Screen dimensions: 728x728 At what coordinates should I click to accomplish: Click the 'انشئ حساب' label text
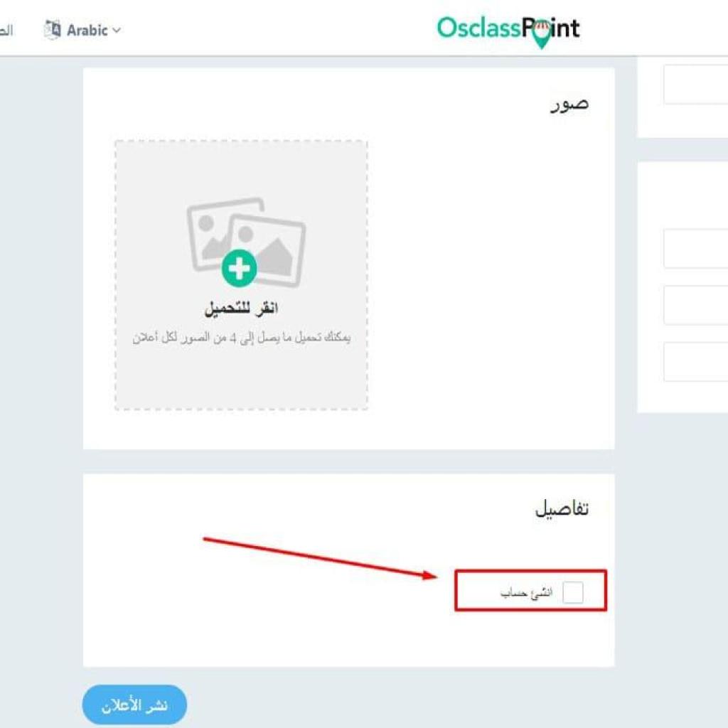coord(526,593)
